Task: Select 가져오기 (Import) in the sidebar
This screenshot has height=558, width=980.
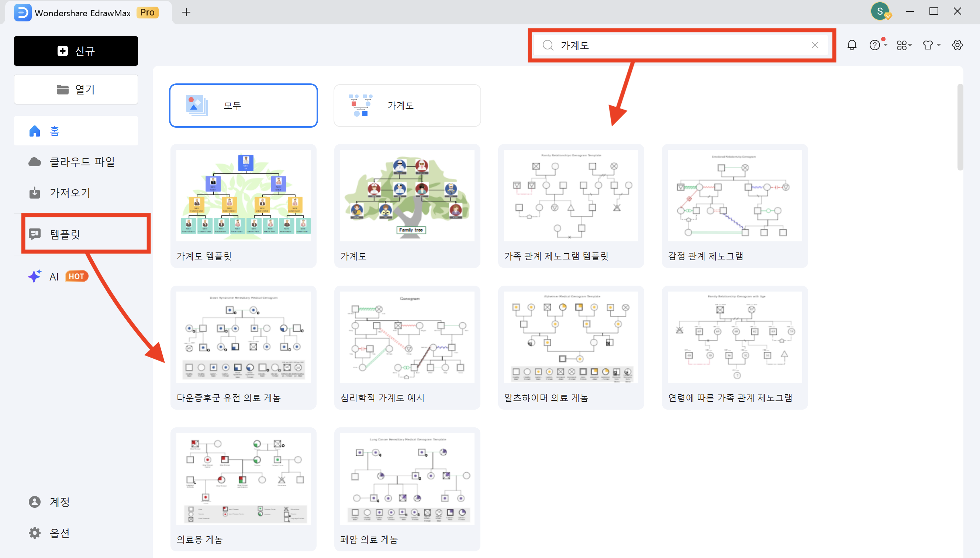Action: click(x=70, y=192)
